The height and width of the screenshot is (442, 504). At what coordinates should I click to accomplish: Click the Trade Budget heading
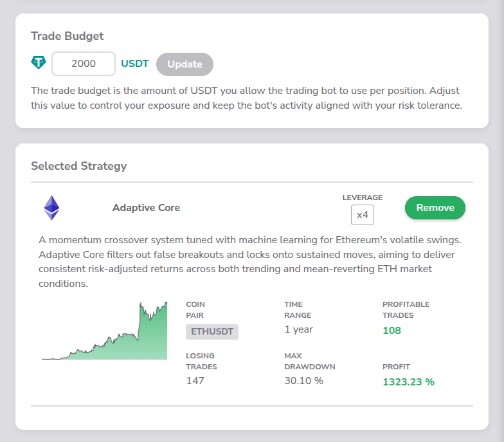[x=67, y=36]
